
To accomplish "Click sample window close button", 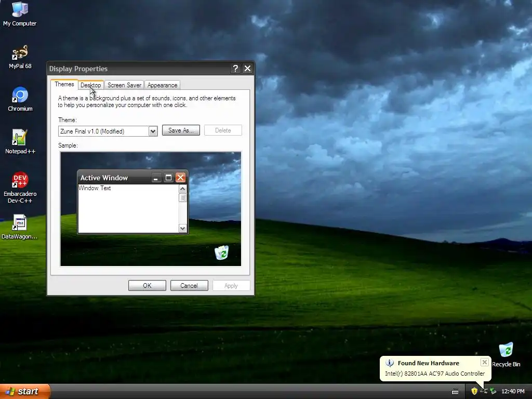I will [180, 178].
